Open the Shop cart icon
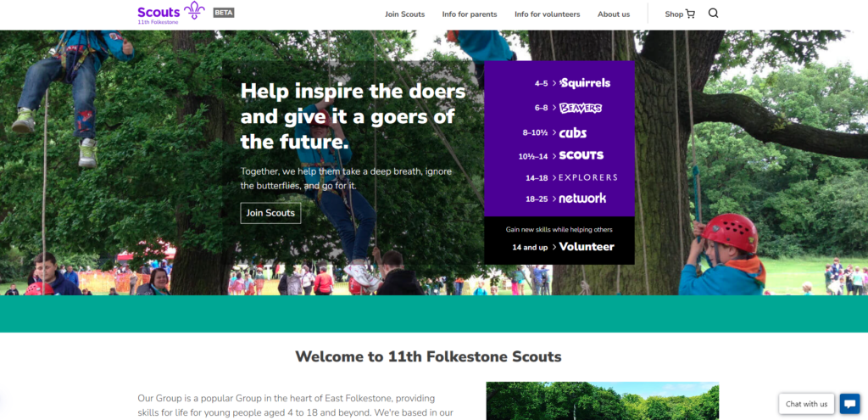868x420 pixels. pos(690,14)
